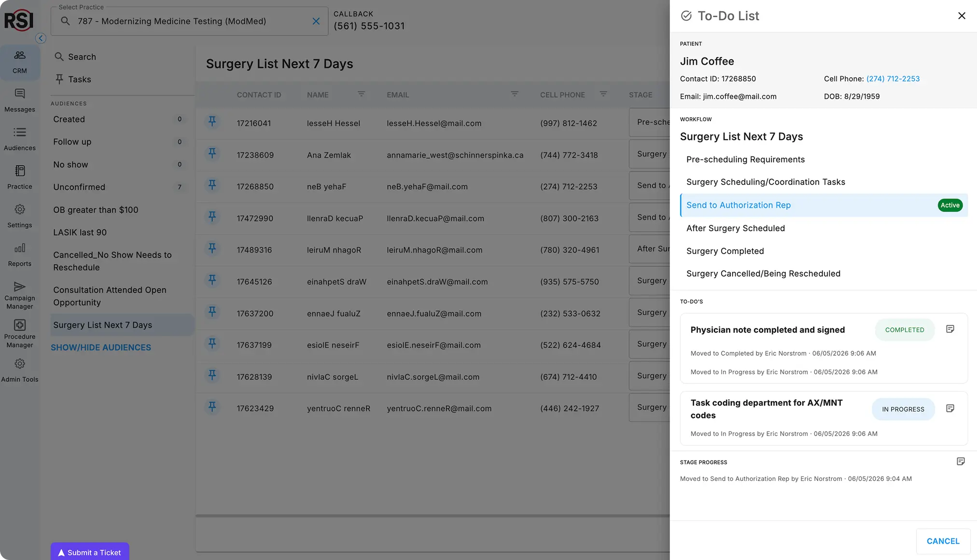Open notes for Physician note to-do
This screenshot has width=977, height=560.
(950, 329)
